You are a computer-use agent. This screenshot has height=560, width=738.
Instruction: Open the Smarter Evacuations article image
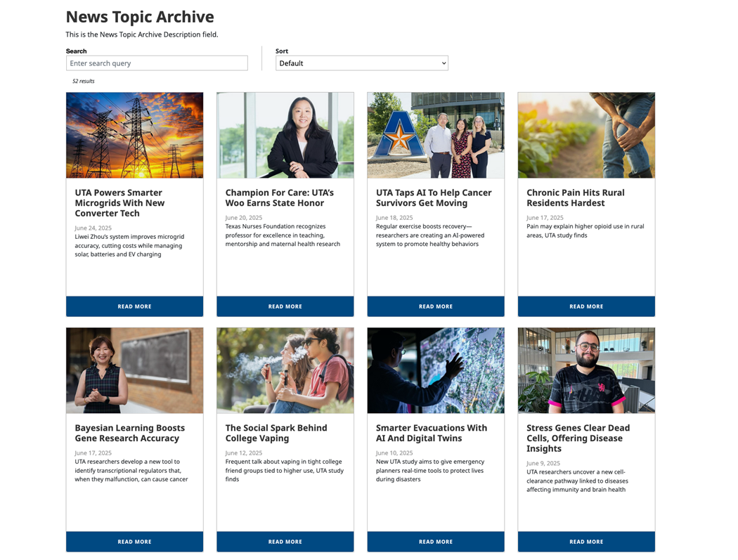436,370
